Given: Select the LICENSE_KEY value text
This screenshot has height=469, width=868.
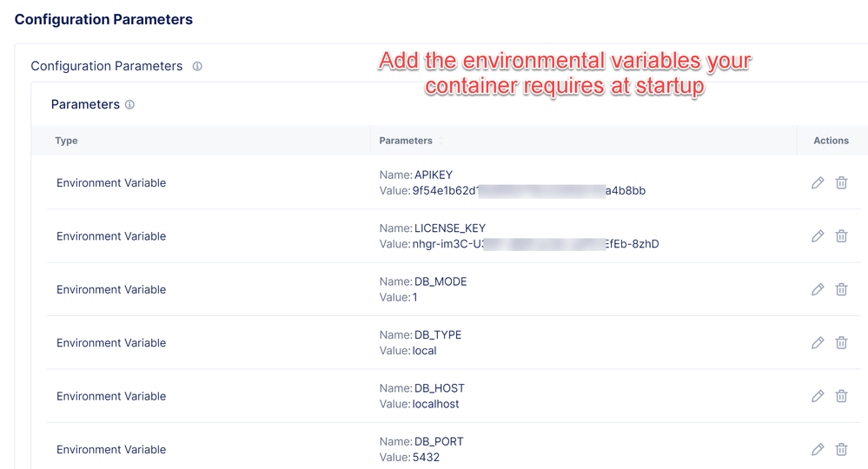Looking at the screenshot, I should tap(535, 244).
